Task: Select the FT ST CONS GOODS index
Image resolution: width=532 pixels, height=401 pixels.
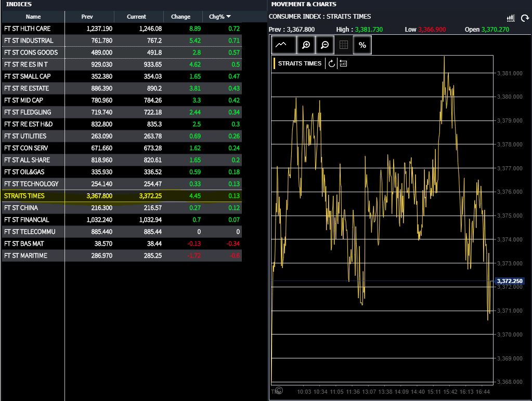Action: click(x=122, y=52)
